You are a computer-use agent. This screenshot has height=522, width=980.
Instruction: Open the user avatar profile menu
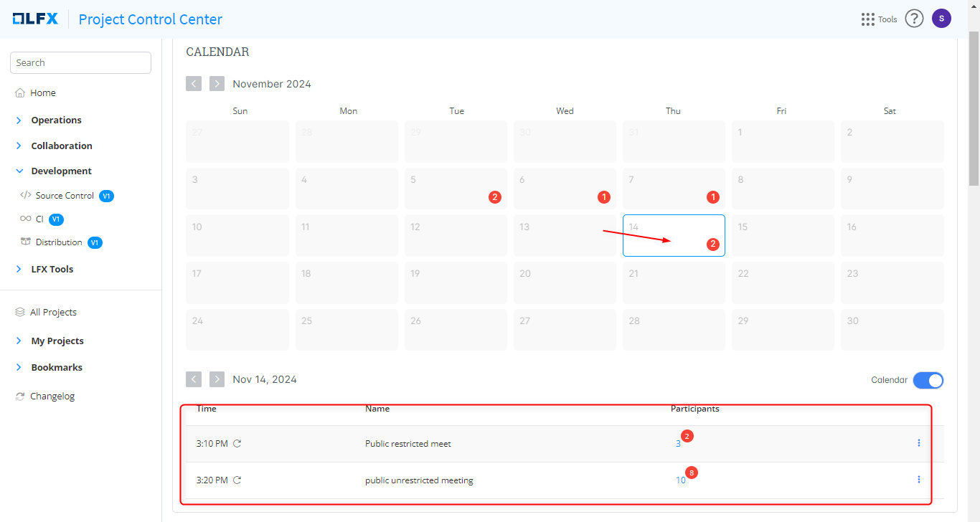tap(941, 19)
